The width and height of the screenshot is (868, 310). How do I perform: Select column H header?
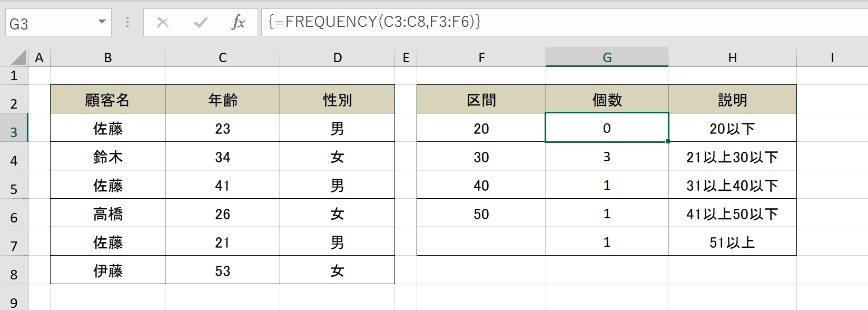732,57
